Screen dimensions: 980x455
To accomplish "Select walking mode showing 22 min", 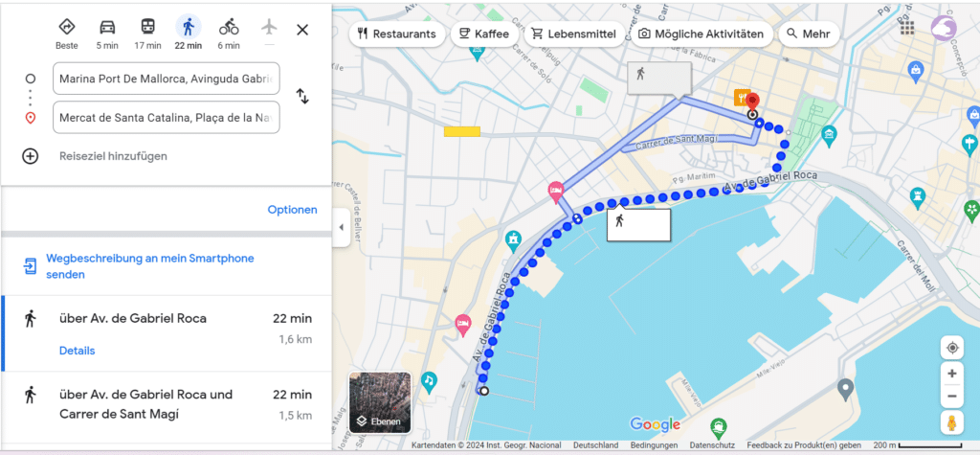I will (x=189, y=27).
